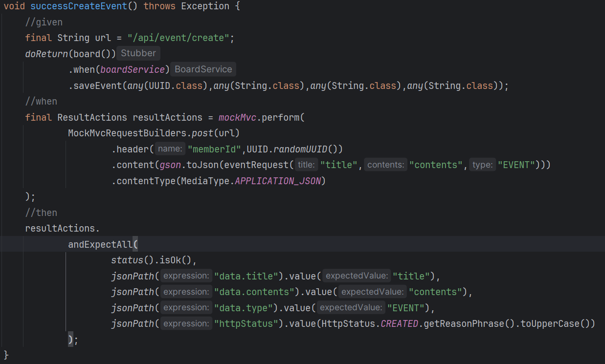Click the italic boardService field reference
The image size is (605, 364).
click(133, 69)
